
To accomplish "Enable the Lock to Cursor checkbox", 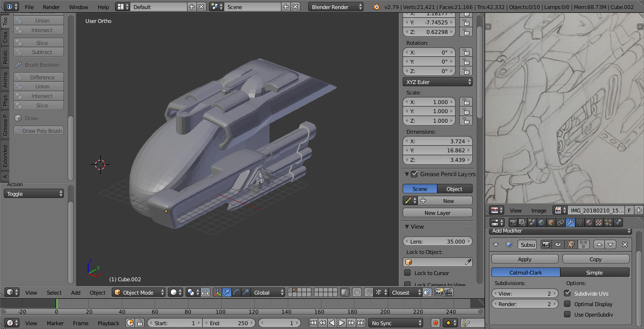I will click(x=407, y=273).
